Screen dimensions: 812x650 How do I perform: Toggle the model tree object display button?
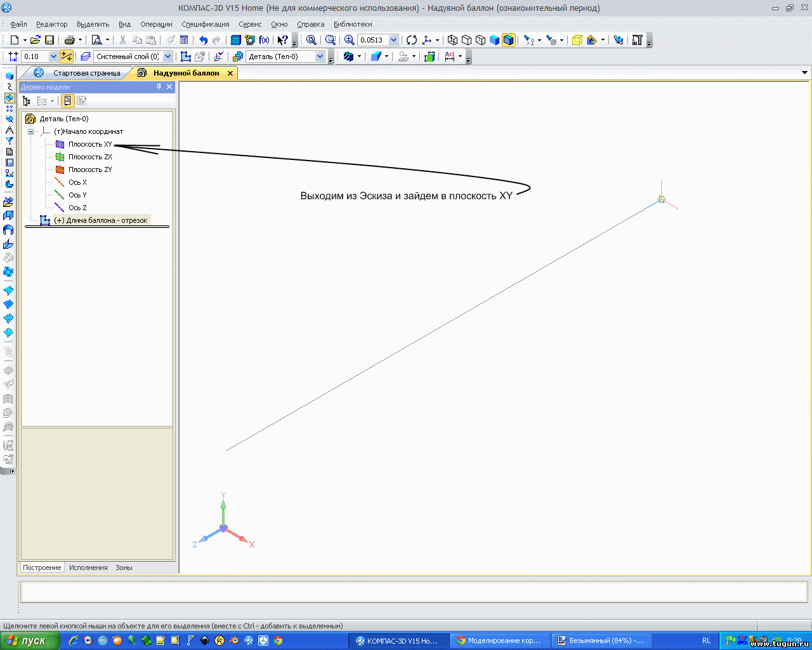[67, 101]
